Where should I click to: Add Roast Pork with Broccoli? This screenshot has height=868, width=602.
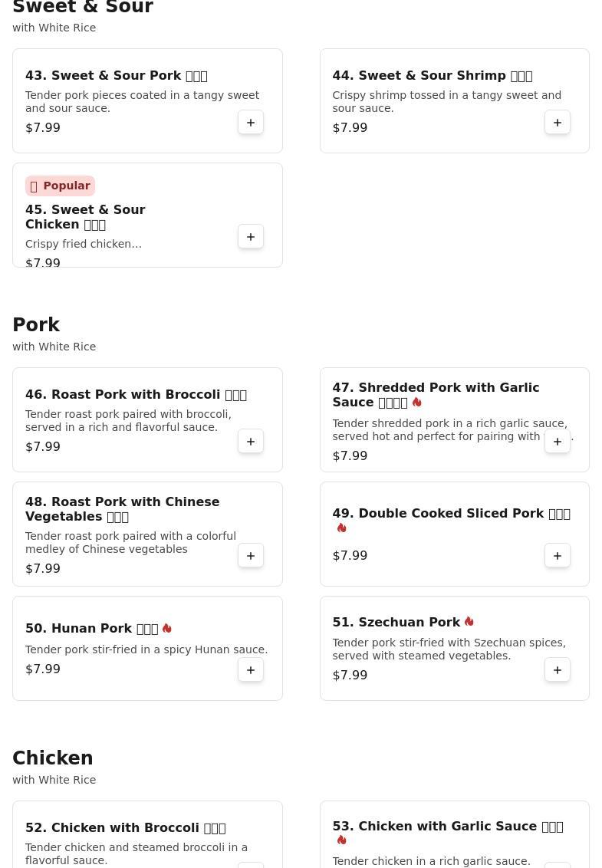pos(251,442)
